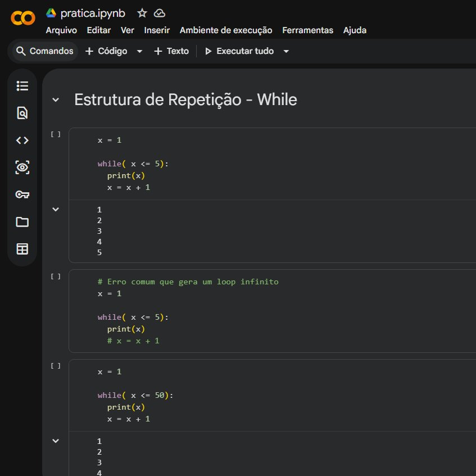Click the commented line '# x = x + 1'

(133, 341)
